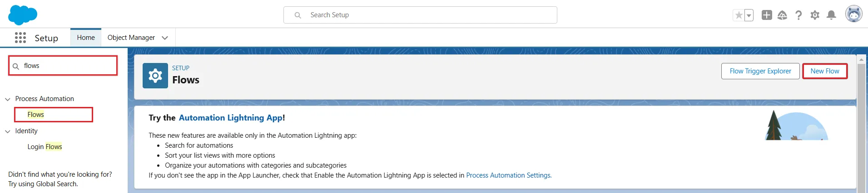Click the New Flow button
Viewport: 868px width, 193px height.
tap(824, 71)
